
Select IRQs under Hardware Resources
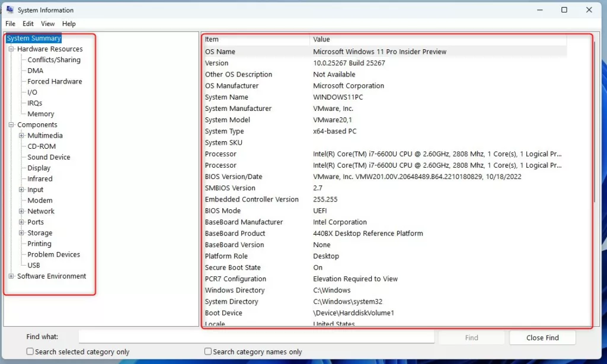pyautogui.click(x=34, y=103)
